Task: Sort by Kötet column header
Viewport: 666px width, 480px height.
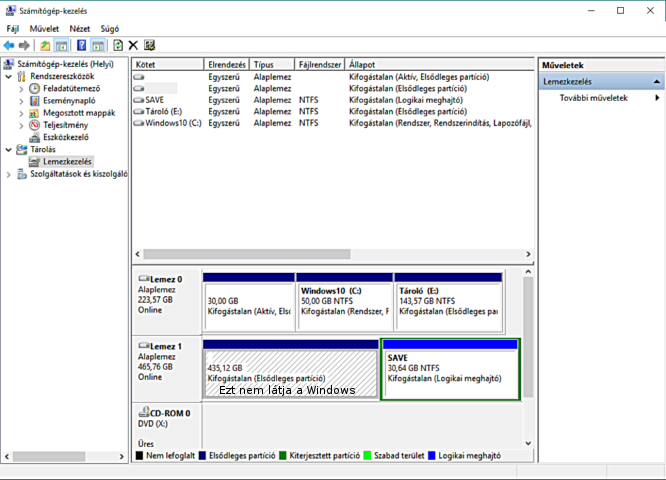Action: tap(168, 65)
